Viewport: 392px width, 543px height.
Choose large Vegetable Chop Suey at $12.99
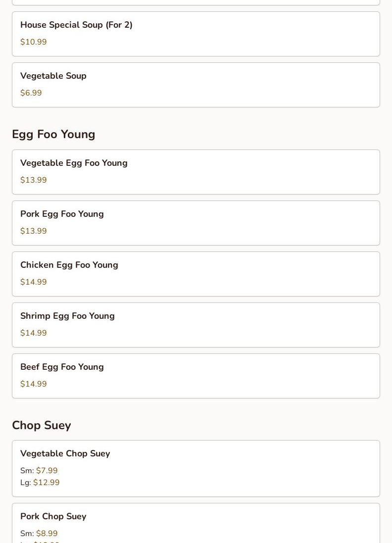[x=46, y=483]
